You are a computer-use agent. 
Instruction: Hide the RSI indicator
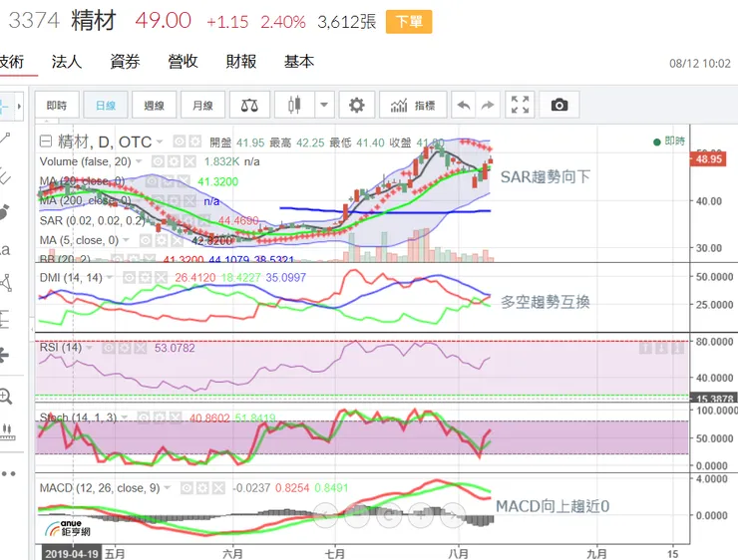tap(109, 348)
